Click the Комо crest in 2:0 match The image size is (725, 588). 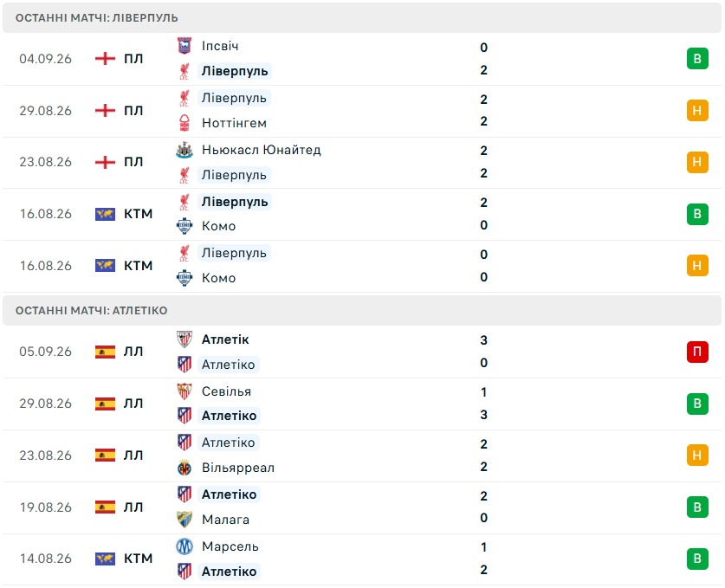tap(184, 226)
